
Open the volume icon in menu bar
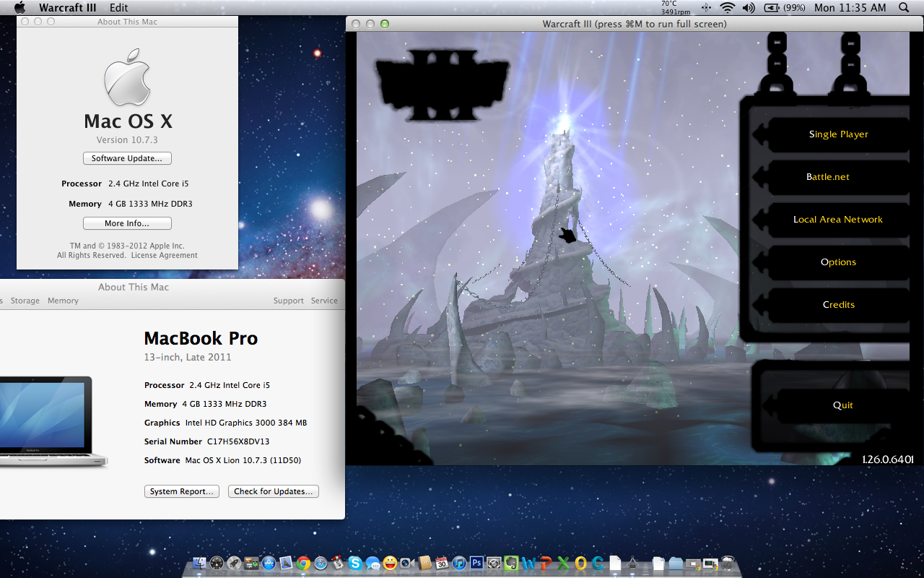(x=749, y=8)
